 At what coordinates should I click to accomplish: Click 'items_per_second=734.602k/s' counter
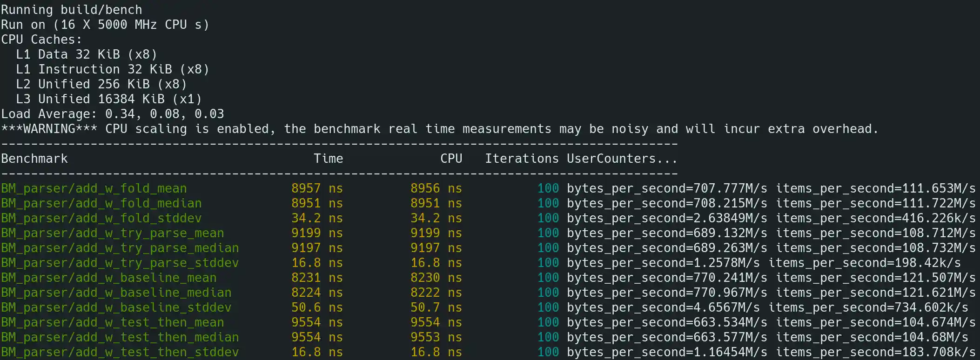point(868,307)
